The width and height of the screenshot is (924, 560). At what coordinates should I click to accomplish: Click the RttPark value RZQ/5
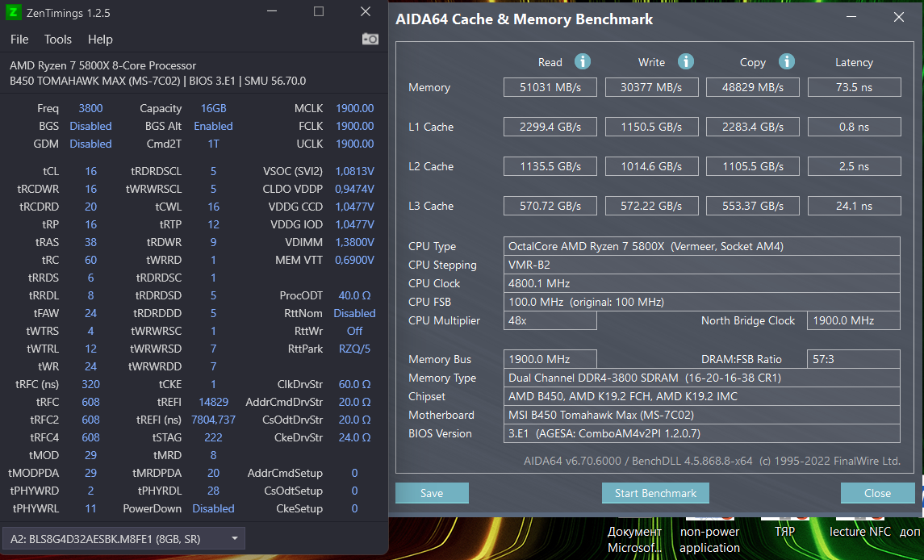point(355,349)
